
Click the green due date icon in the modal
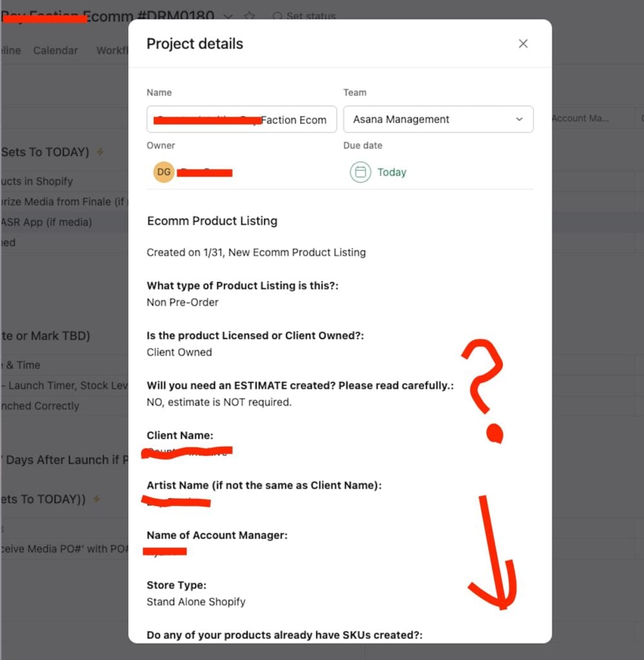(360, 173)
